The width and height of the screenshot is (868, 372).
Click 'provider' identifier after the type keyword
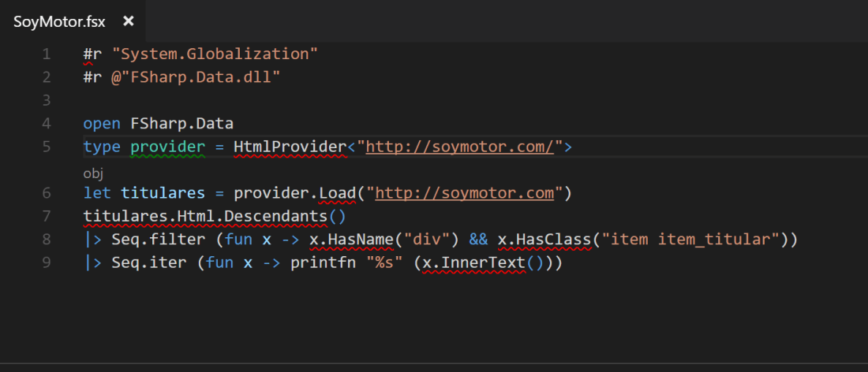click(166, 146)
